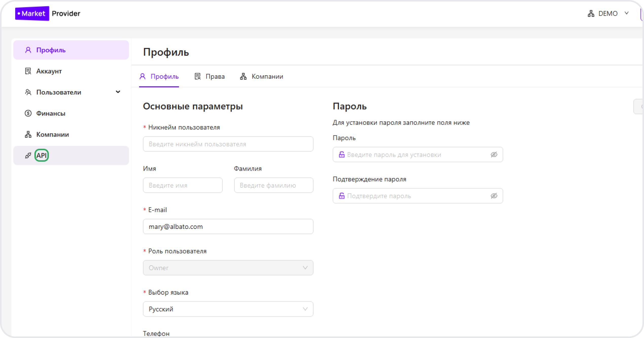Click the DEMO company hierarchy icon
Image resolution: width=644 pixels, height=338 pixels.
click(591, 13)
